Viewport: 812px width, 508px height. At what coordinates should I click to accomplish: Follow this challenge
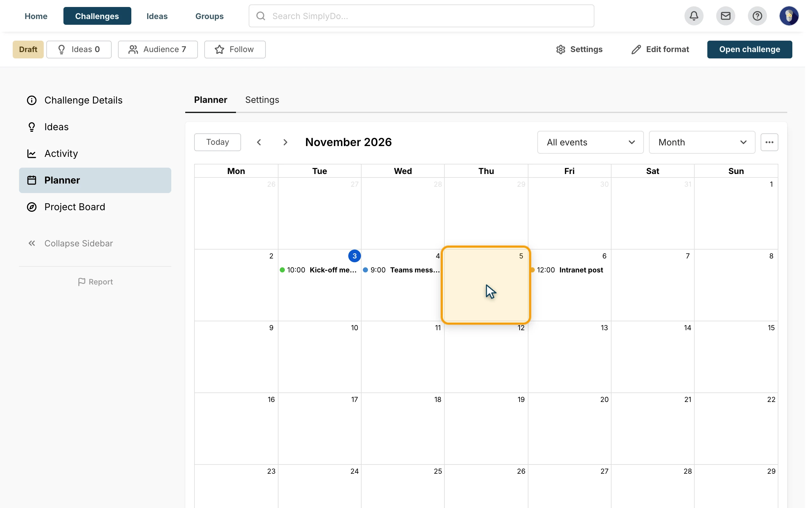tap(235, 50)
